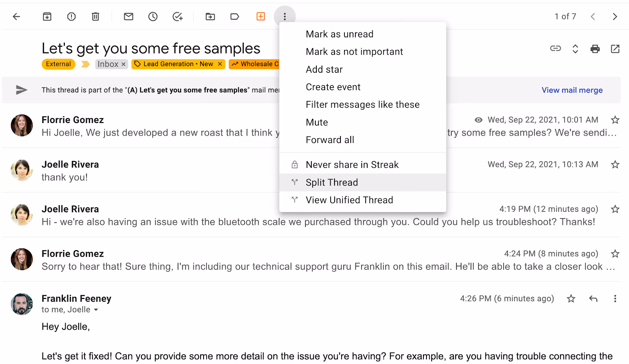Copy thread link with the link icon

pyautogui.click(x=555, y=48)
